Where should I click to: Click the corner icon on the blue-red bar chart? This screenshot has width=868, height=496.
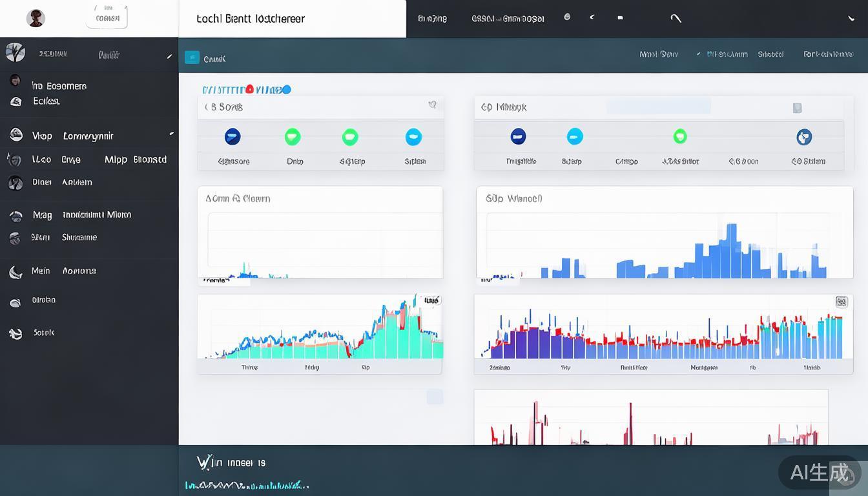coord(841,302)
